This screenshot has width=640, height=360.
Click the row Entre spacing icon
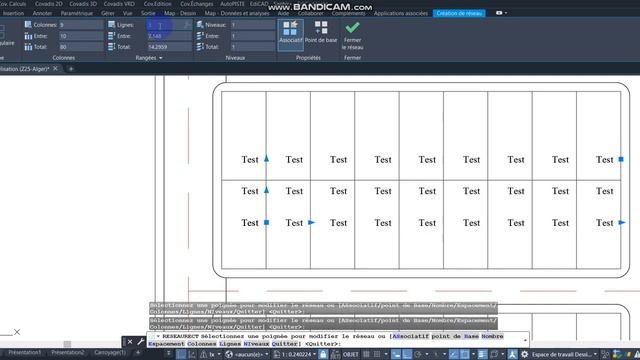(111, 36)
